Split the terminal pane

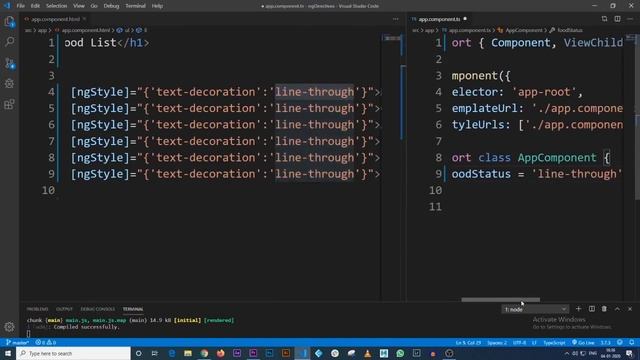click(x=591, y=309)
